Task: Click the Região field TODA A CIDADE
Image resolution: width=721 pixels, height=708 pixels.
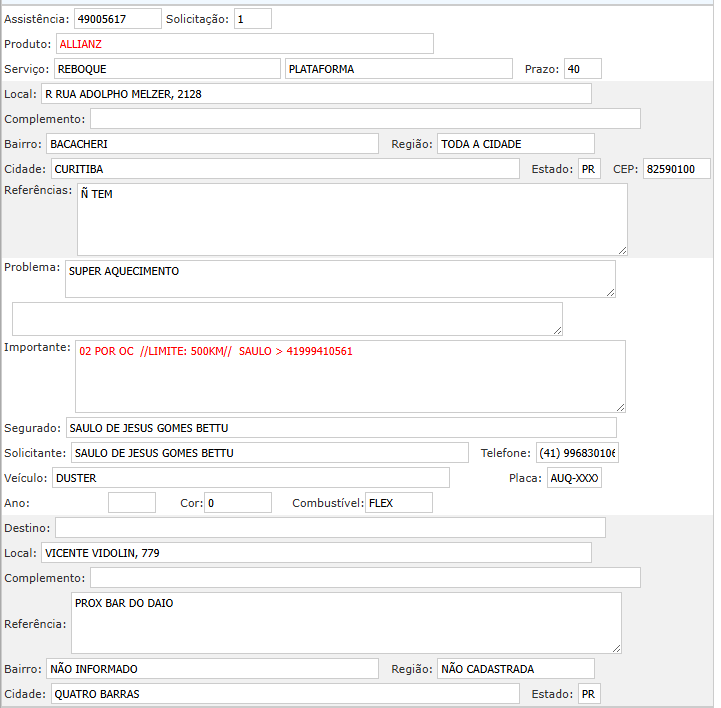Action: click(x=515, y=143)
